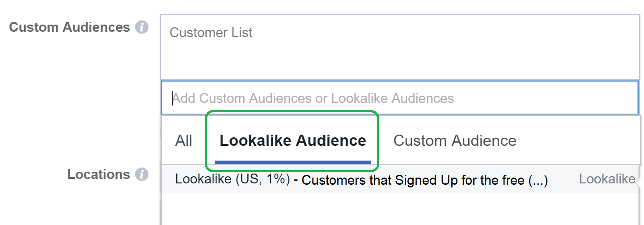Click the info icon beside Custom Audiences
644x225 pixels.
[142, 27]
